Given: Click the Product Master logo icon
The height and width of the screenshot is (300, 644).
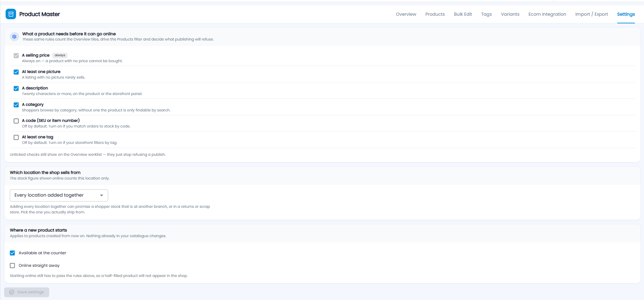Looking at the screenshot, I should click(x=11, y=14).
